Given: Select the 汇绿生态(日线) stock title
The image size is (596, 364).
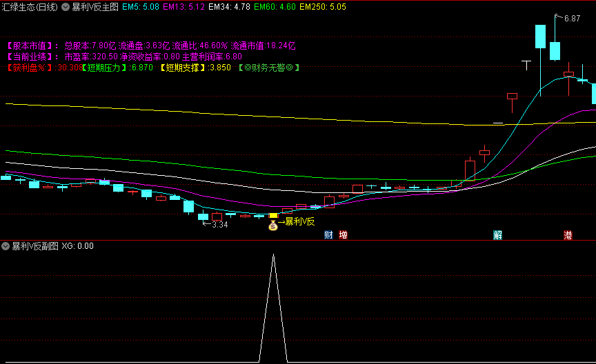Looking at the screenshot, I should (x=30, y=7).
